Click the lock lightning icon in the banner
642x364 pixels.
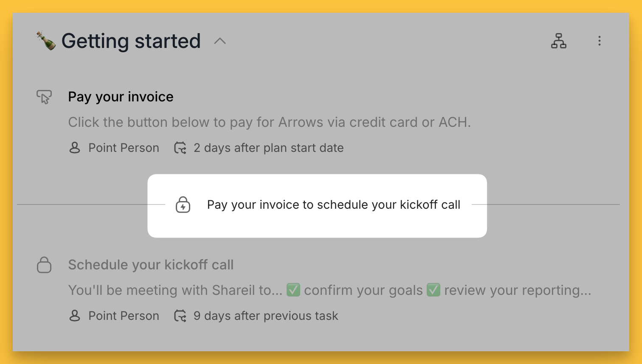click(x=183, y=205)
